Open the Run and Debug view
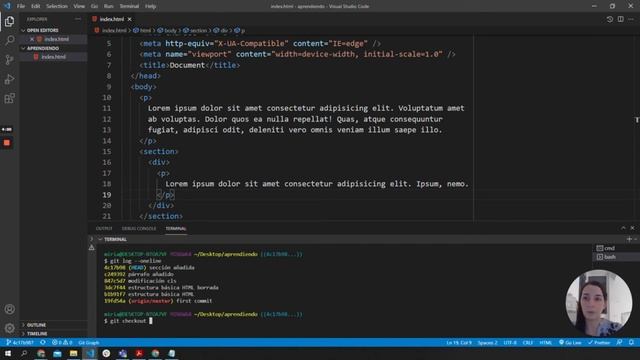 click(9, 79)
